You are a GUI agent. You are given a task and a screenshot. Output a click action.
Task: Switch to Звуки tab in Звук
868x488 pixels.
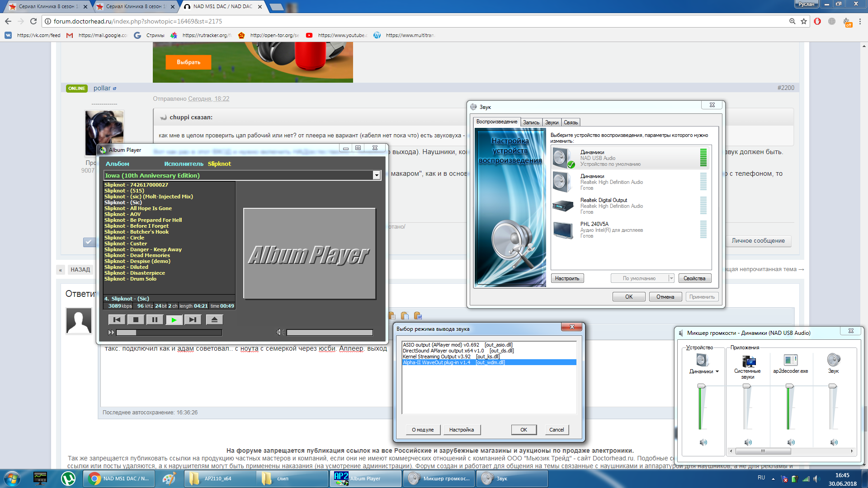tap(552, 122)
